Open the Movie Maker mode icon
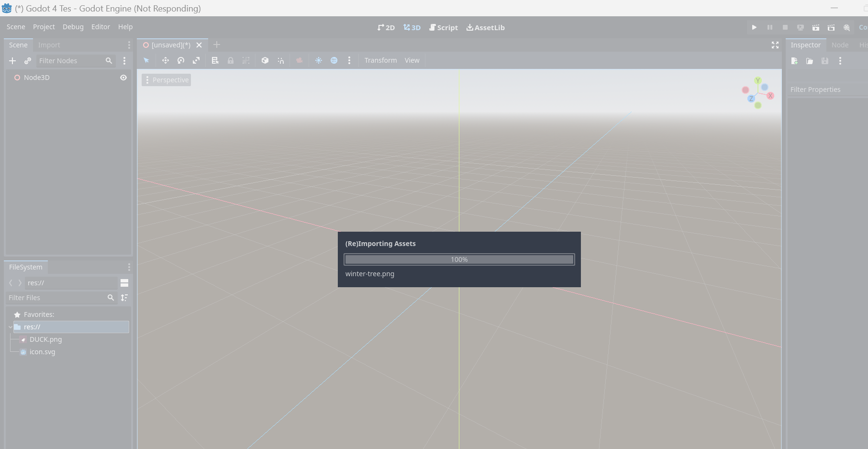The height and width of the screenshot is (449, 868). (x=846, y=27)
